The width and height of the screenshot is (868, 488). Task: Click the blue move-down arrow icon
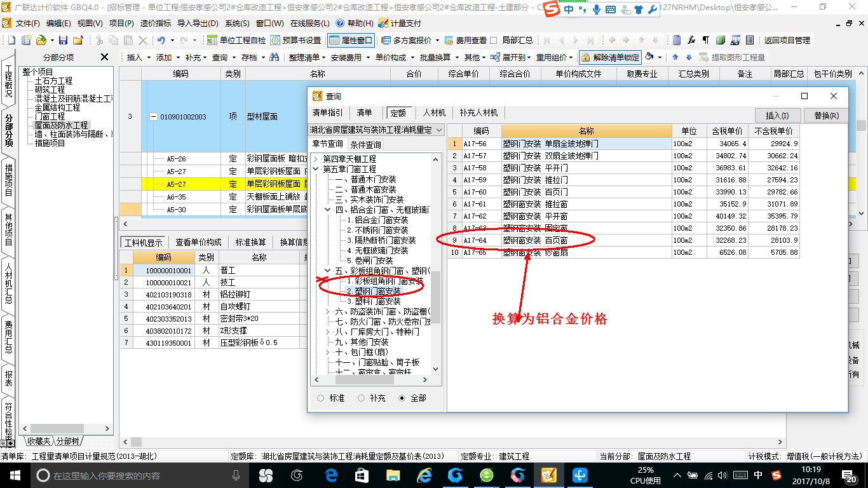pyautogui.click(x=689, y=57)
